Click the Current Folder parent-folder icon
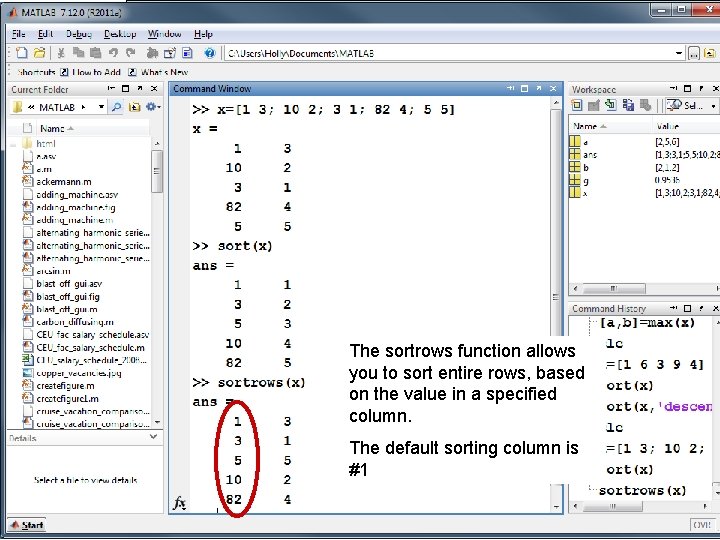Screen dimensions: 720x540 pyautogui.click(x=134, y=107)
